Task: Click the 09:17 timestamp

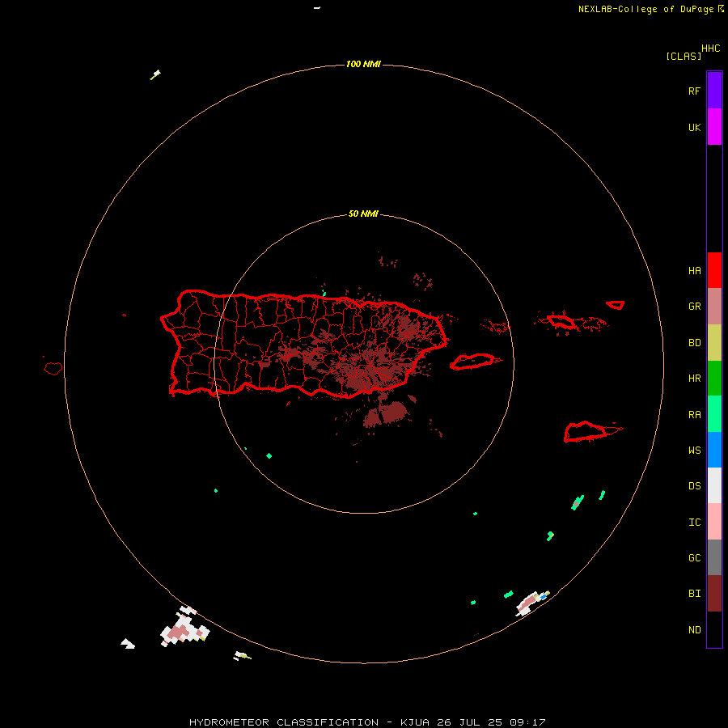Action: pyautogui.click(x=527, y=722)
